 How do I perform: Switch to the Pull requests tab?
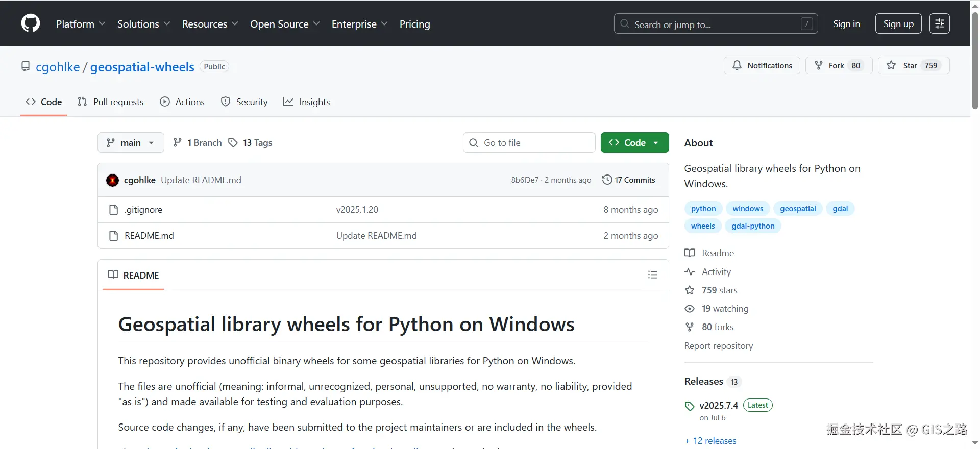[x=111, y=102]
